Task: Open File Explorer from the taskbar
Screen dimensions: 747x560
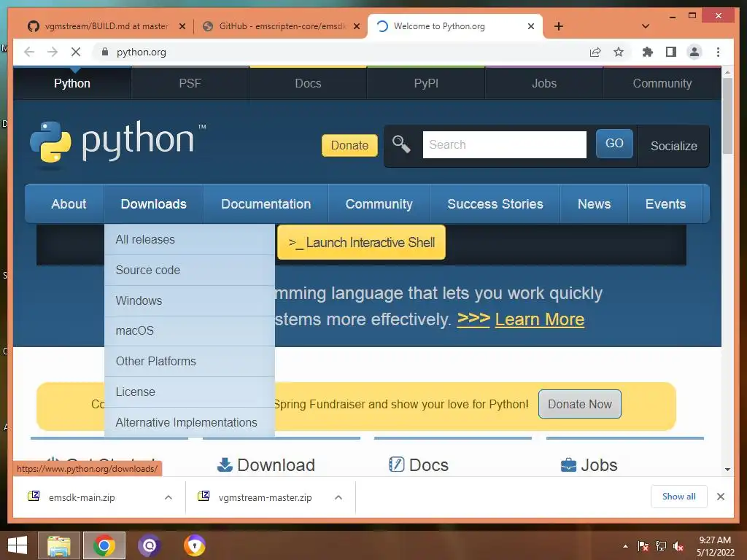Action: [59, 545]
